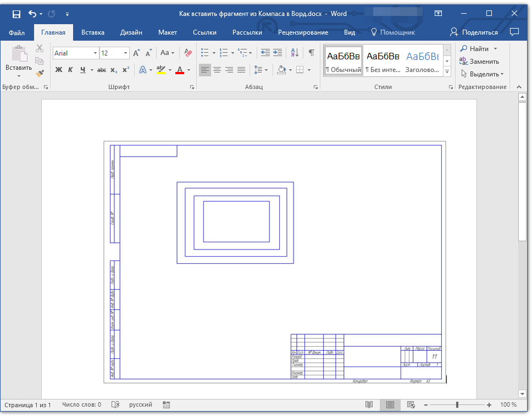
Task: Open the font size dropdown
Action: coord(126,53)
